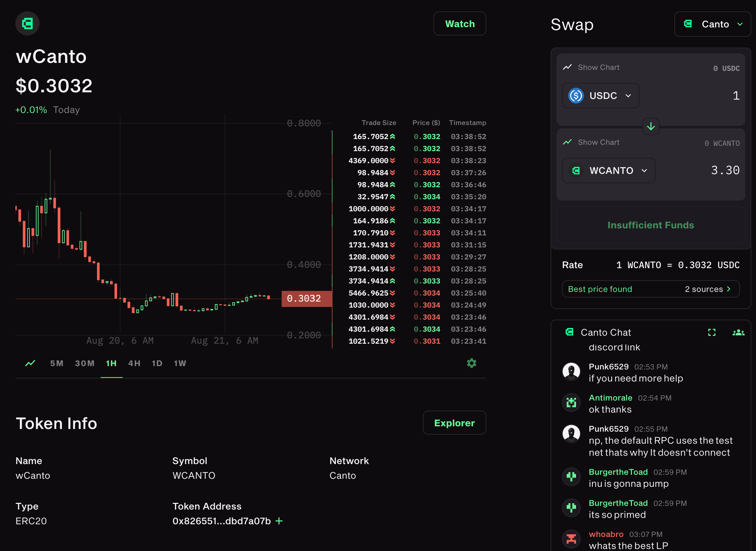
Task: Switch to line chart view icon
Action: click(x=30, y=363)
